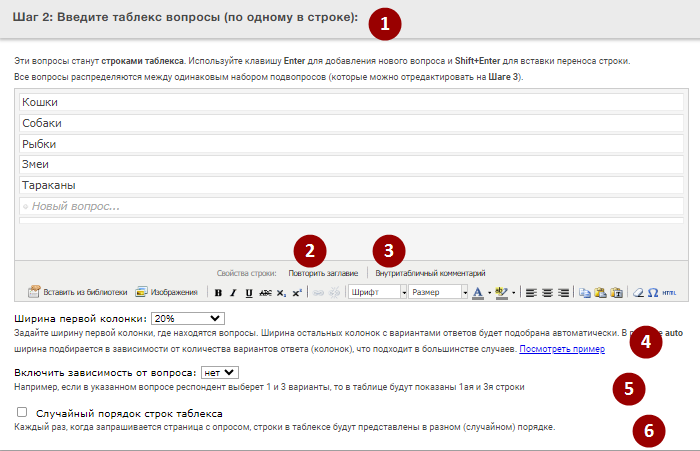Open the Размер size dropdown
This screenshot has width=700, height=451.
pyautogui.click(x=439, y=292)
